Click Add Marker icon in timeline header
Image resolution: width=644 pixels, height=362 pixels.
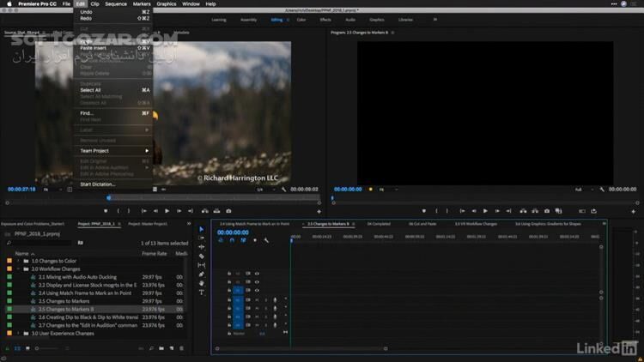point(255,240)
